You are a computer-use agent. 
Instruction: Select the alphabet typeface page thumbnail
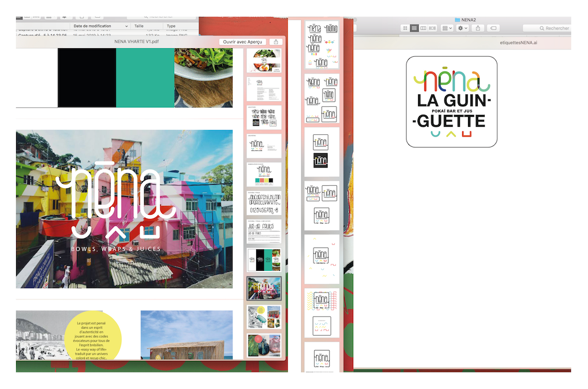[x=264, y=203]
